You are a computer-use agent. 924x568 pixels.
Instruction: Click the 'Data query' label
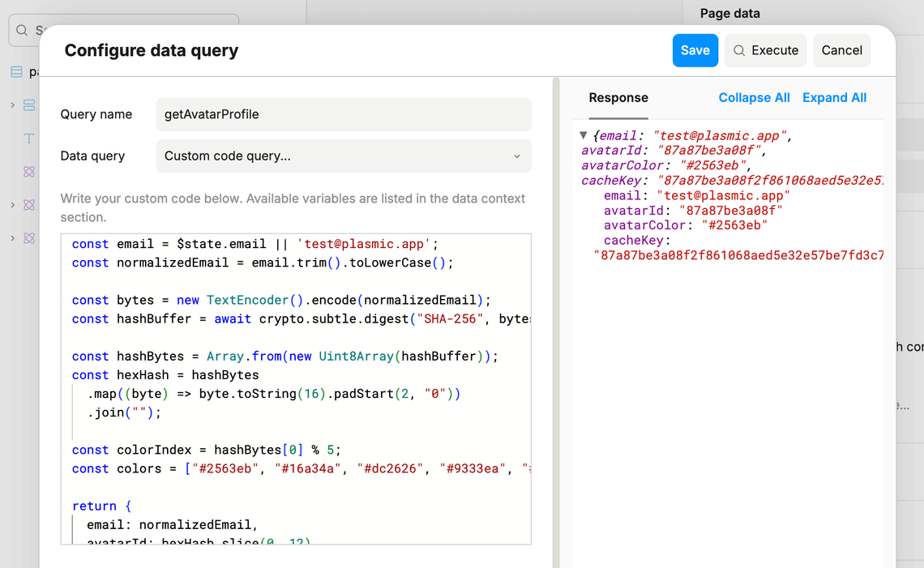click(x=92, y=156)
